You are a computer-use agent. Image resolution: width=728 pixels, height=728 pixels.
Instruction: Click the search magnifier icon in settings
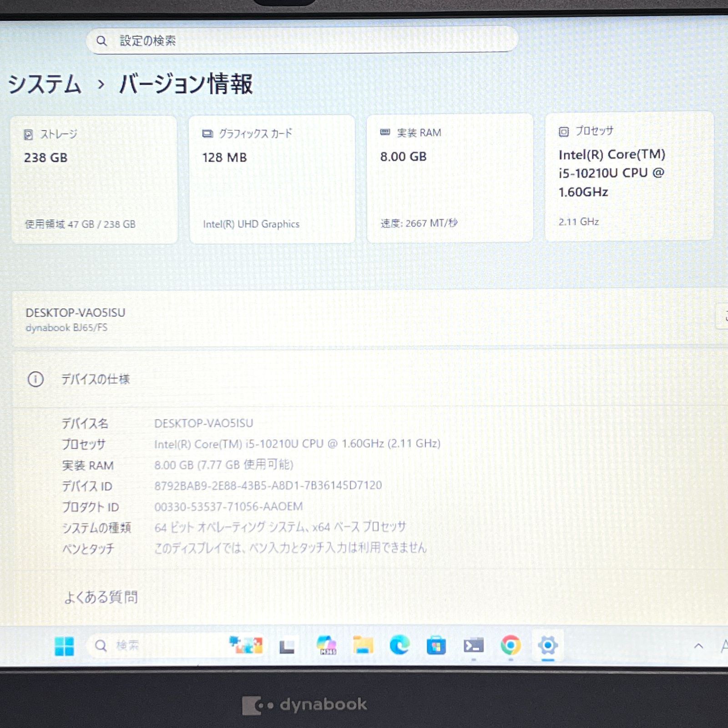point(101,41)
